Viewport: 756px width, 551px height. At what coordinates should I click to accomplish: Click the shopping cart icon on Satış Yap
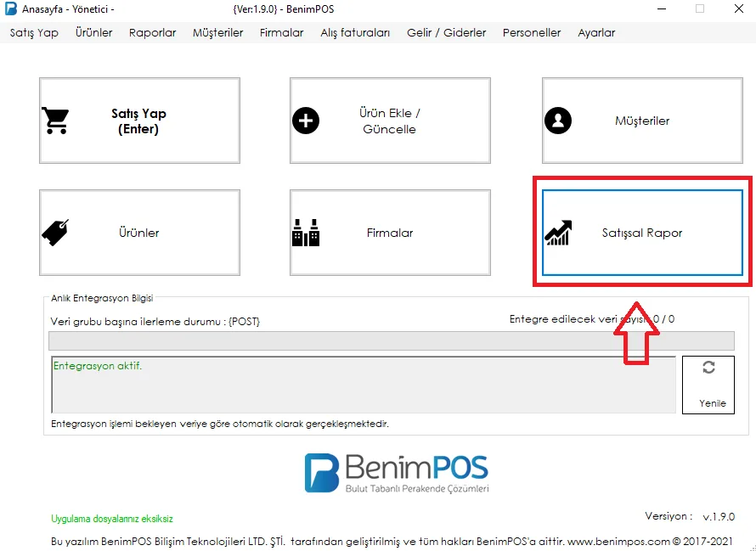pyautogui.click(x=55, y=121)
